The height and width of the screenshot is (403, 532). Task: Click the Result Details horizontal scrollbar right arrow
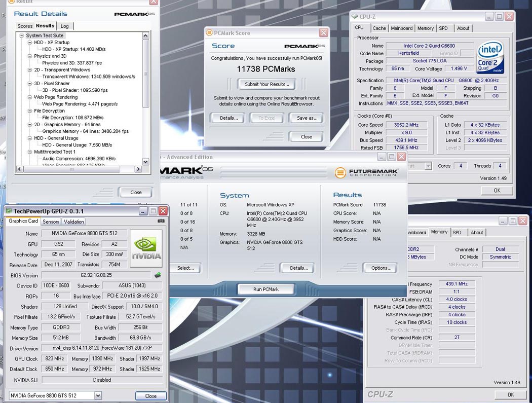pyautogui.click(x=138, y=169)
